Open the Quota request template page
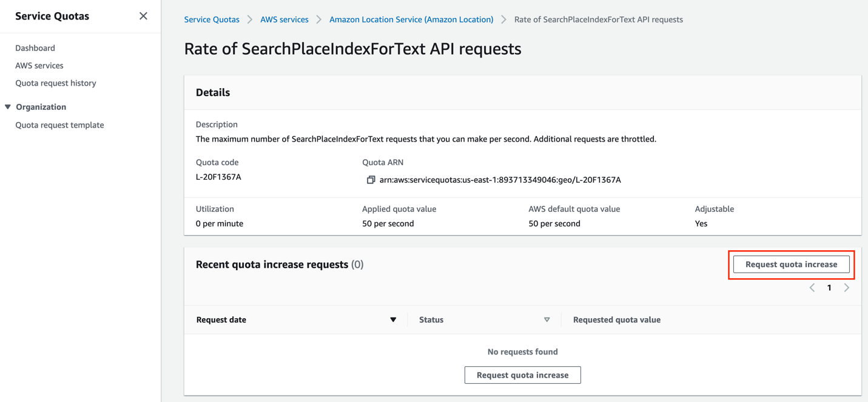This screenshot has width=868, height=402. point(59,124)
